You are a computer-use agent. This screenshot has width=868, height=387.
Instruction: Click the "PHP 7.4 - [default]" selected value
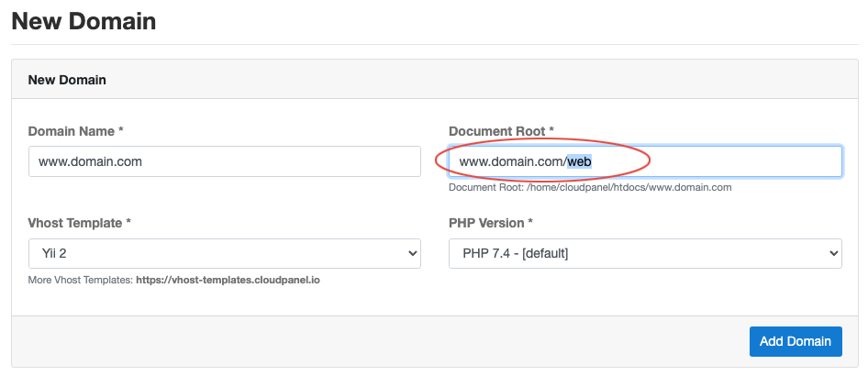(x=516, y=254)
